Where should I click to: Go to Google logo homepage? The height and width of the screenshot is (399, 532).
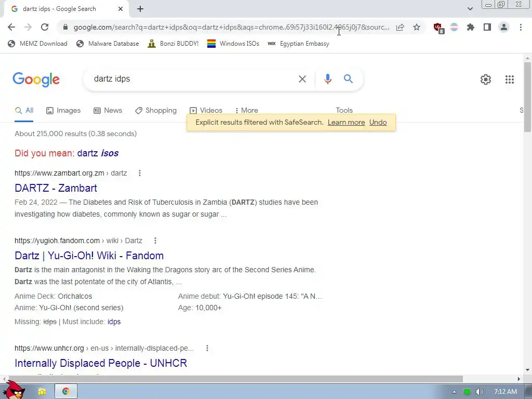tap(36, 79)
